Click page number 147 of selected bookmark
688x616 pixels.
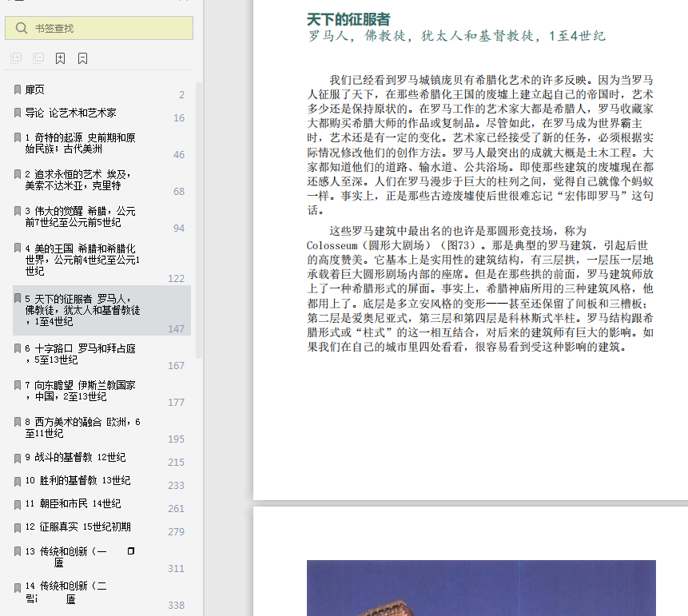click(x=177, y=329)
